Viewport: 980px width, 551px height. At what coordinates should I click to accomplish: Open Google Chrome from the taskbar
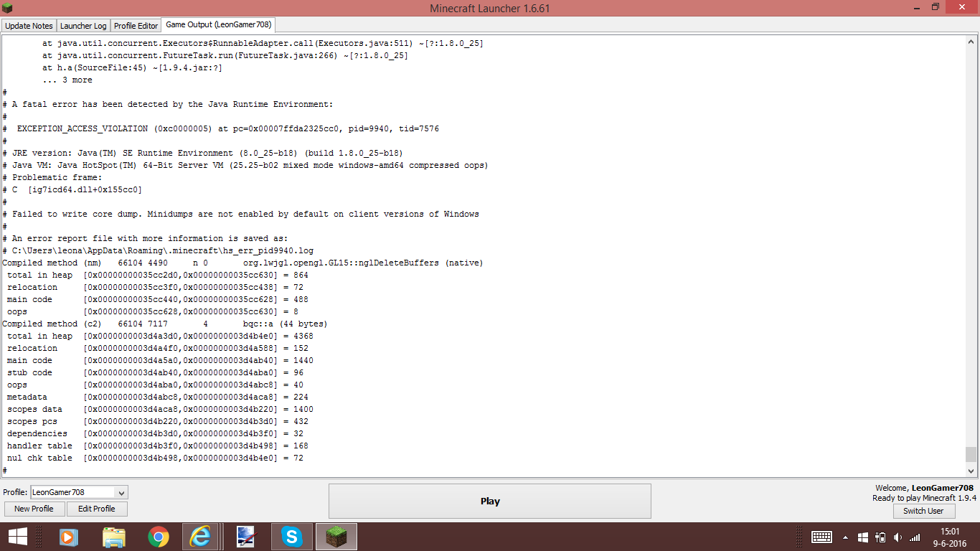pyautogui.click(x=159, y=536)
